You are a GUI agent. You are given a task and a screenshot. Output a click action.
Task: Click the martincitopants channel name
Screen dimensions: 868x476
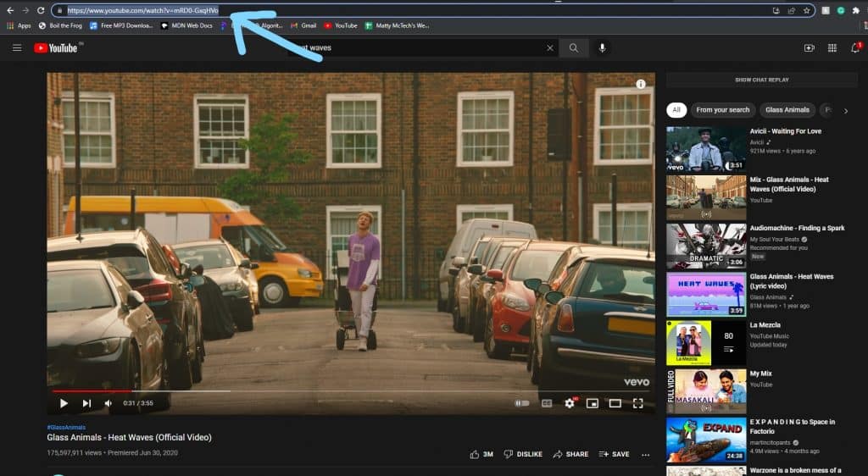(x=770, y=443)
